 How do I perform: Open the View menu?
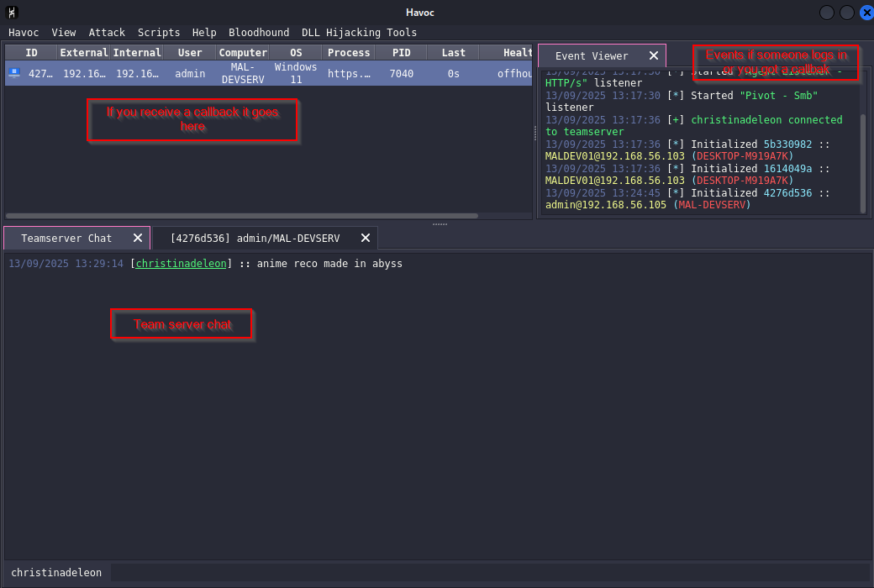[x=64, y=32]
